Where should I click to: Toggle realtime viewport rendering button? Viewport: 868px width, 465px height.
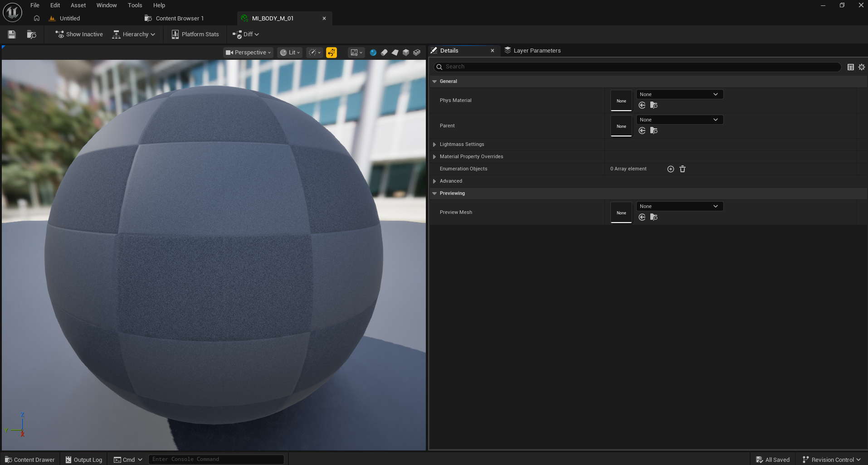[x=332, y=53]
